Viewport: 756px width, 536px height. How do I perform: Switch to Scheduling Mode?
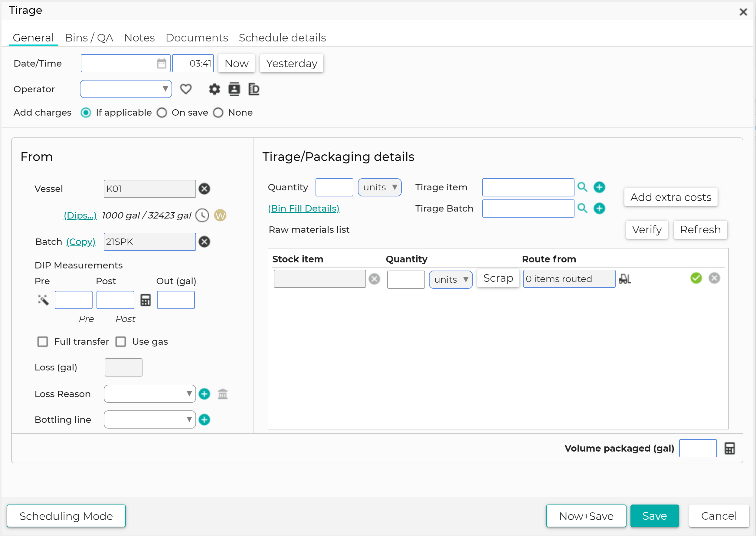click(x=66, y=516)
